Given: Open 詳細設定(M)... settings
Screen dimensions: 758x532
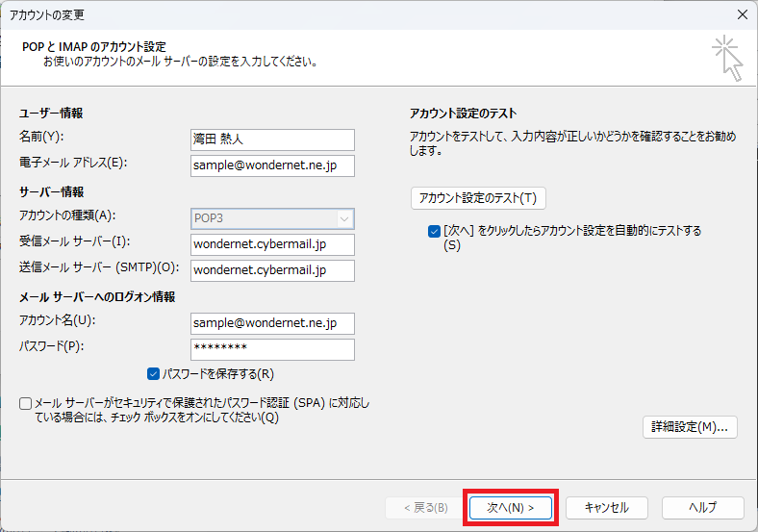Looking at the screenshot, I should pos(690,427).
